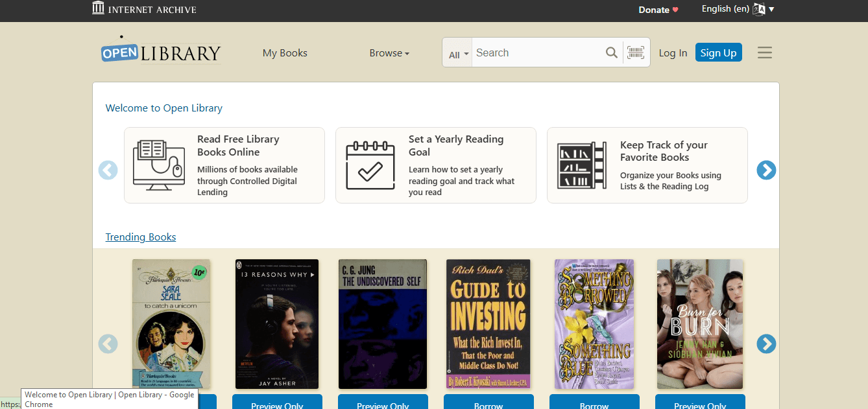
Task: Click Log In
Action: point(673,53)
